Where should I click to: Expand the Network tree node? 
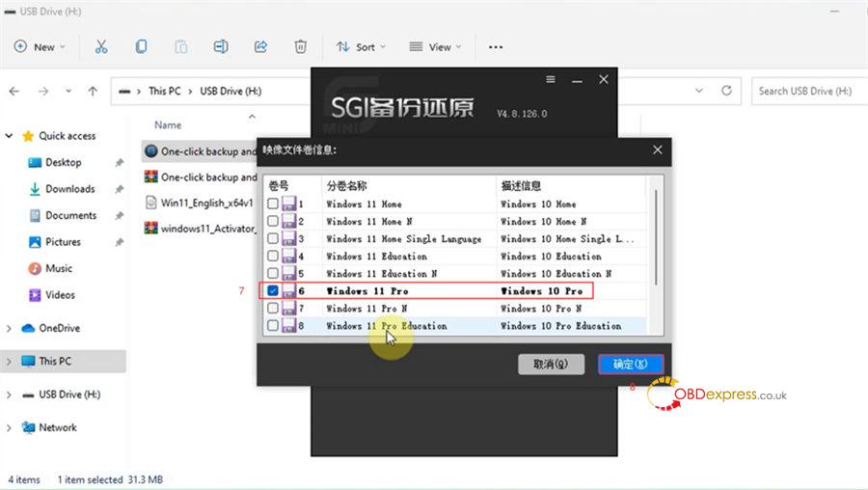9,428
